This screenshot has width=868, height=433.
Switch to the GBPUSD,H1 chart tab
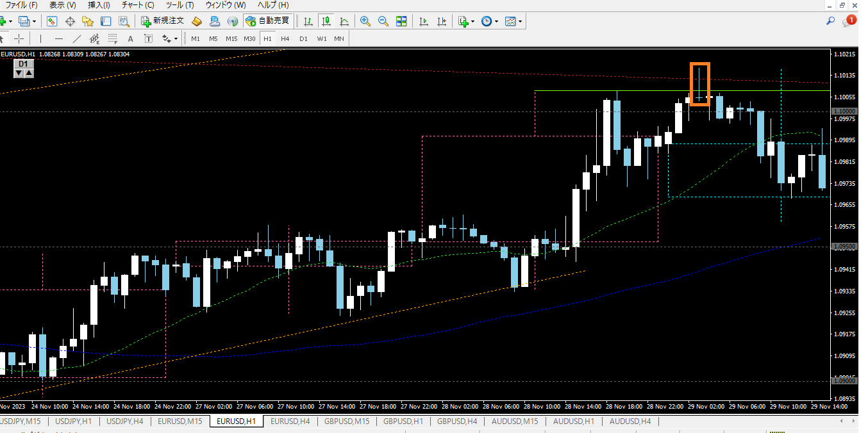click(x=402, y=421)
